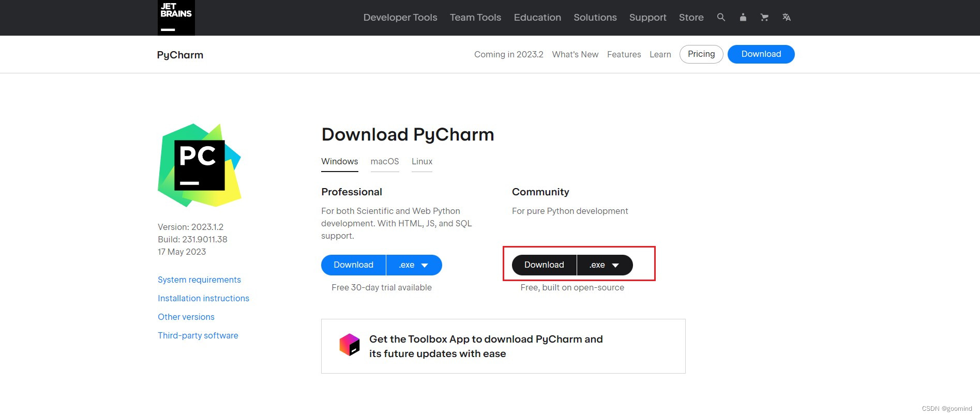Click the 'Professional' edition heading

[x=352, y=192]
